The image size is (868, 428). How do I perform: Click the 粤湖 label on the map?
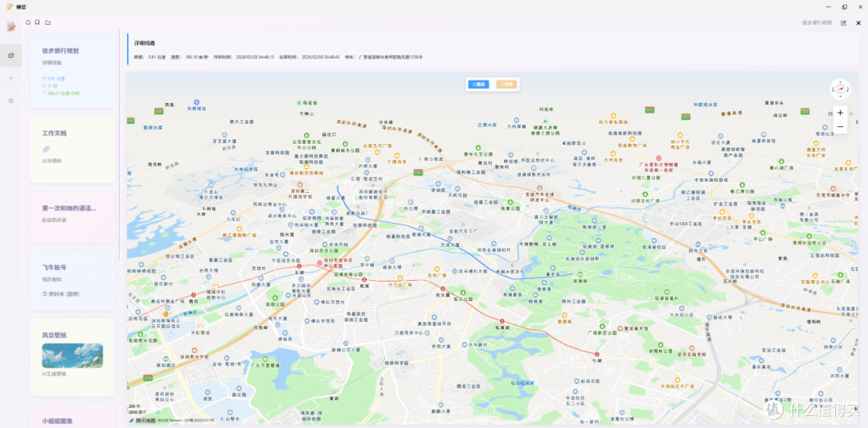(334, 398)
